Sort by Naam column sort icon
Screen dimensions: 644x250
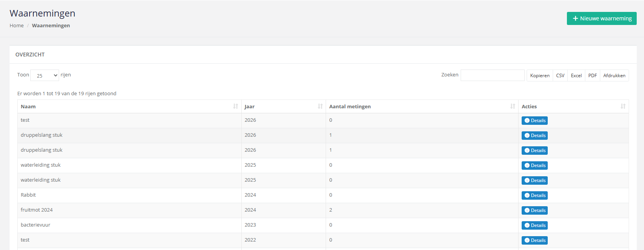click(236, 106)
